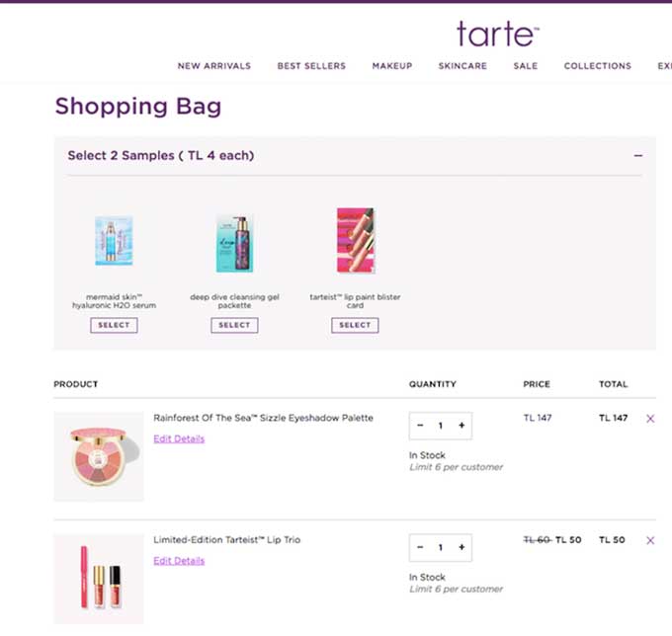Open the Collections menu
The width and height of the screenshot is (672, 636).
click(598, 66)
